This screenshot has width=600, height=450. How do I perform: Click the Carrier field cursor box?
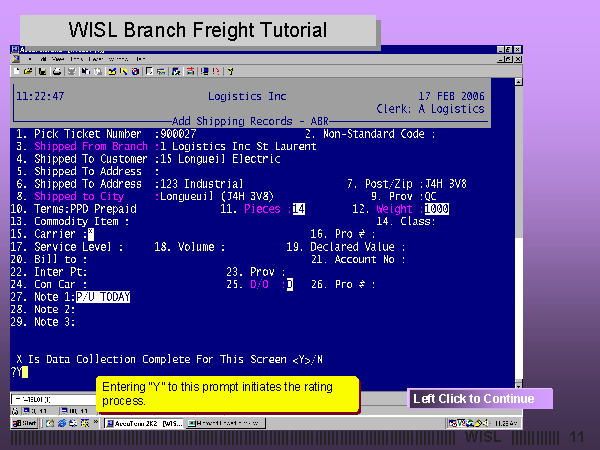[x=91, y=234]
